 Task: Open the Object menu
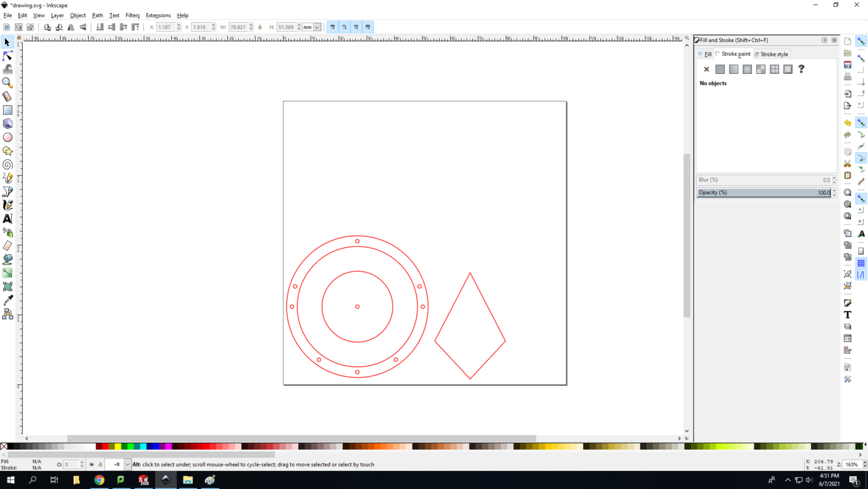click(77, 16)
